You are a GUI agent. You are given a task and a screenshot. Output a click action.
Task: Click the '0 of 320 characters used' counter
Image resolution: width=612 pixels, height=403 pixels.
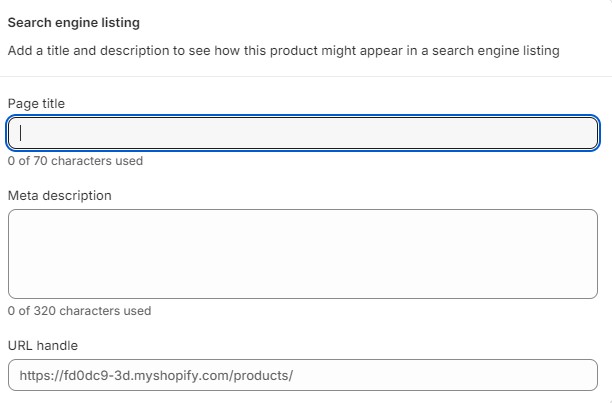coord(79,311)
